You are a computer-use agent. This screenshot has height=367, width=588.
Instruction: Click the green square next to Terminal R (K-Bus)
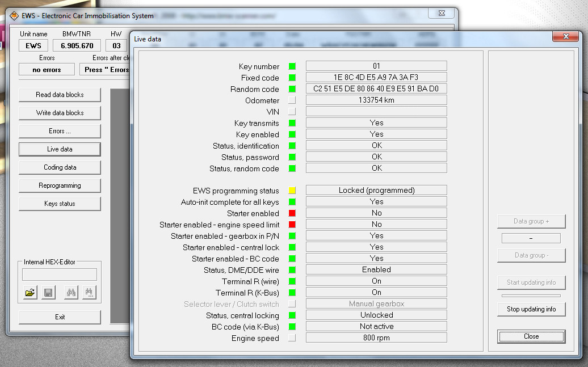point(292,292)
